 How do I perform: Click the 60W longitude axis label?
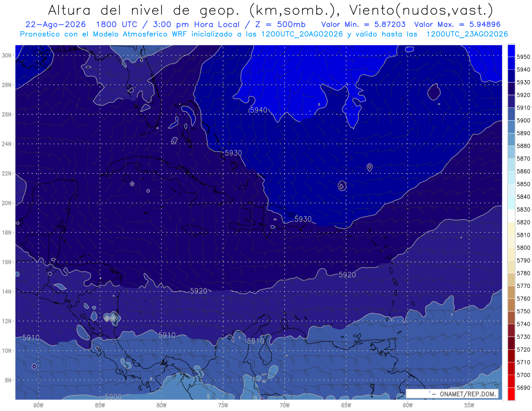[408, 406]
